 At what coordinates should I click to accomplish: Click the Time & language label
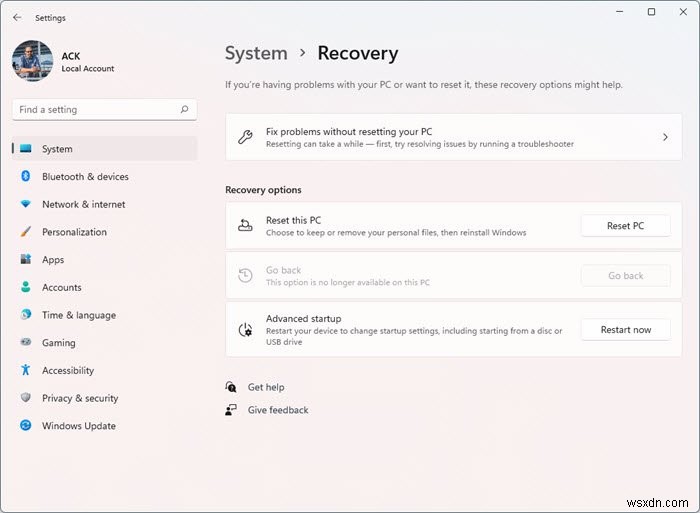point(79,315)
